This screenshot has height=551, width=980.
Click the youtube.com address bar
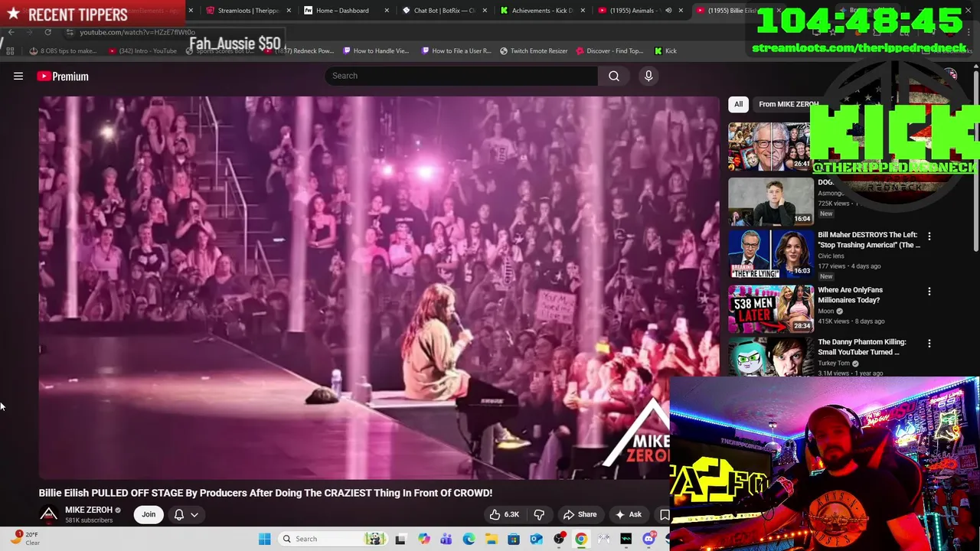(x=137, y=32)
